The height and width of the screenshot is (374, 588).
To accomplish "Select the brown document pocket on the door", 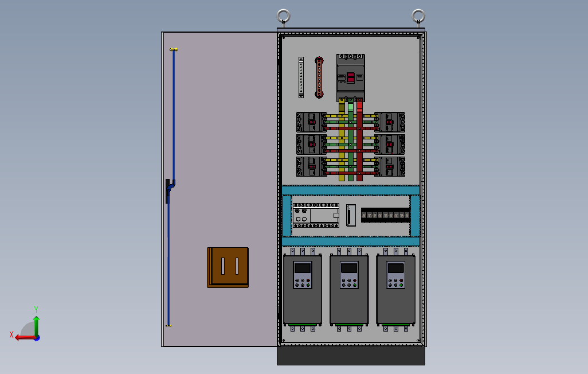I will coord(228,267).
